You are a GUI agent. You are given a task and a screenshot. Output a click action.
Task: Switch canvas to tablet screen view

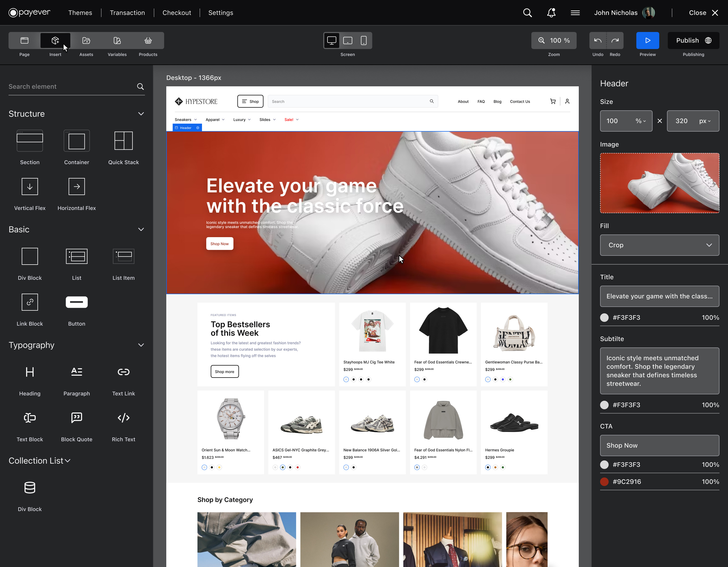point(348,40)
